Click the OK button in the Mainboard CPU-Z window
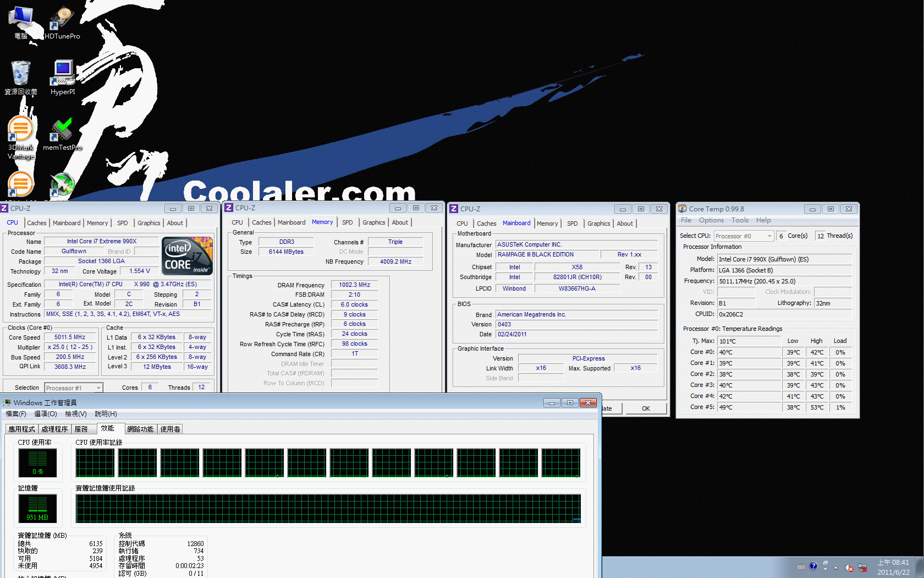The height and width of the screenshot is (578, 924). (x=646, y=408)
